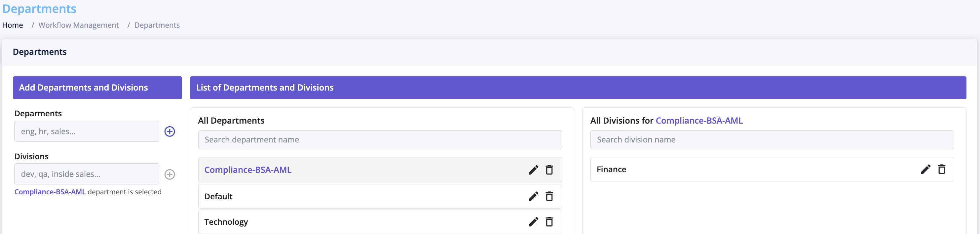This screenshot has height=234, width=980.
Task: Click Compliance-BSA-AML in the selected-department note
Action: click(50, 192)
